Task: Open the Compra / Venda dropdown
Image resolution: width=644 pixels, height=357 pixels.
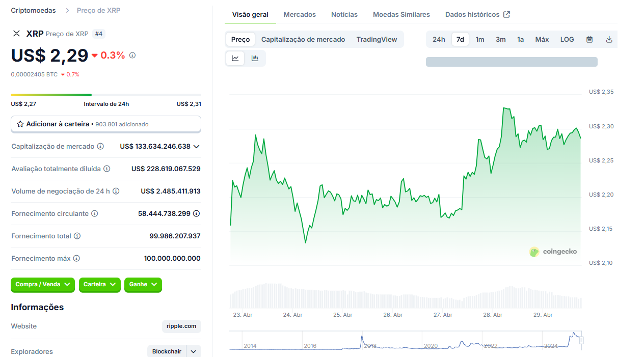Action: click(x=43, y=284)
